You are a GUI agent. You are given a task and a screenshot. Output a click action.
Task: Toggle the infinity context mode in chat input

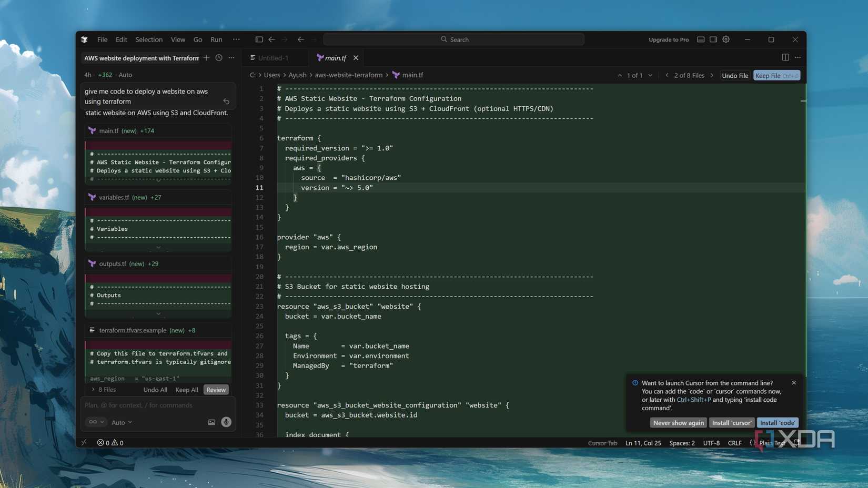click(x=92, y=422)
